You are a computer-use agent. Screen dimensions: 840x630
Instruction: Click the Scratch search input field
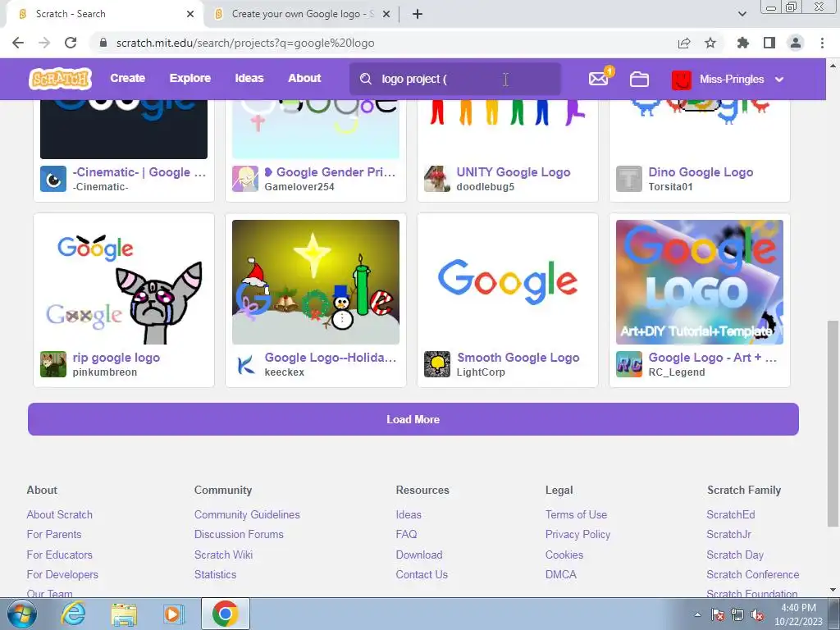click(455, 79)
